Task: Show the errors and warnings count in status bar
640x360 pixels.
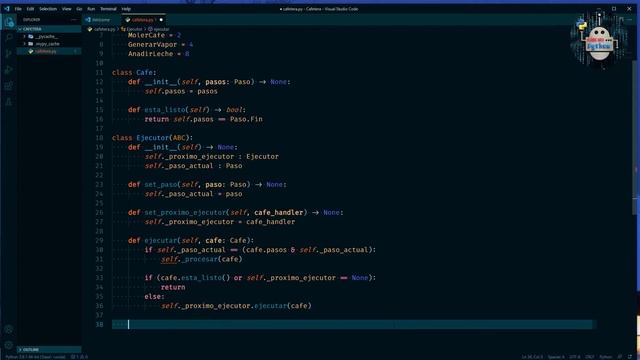Action: pos(79,357)
